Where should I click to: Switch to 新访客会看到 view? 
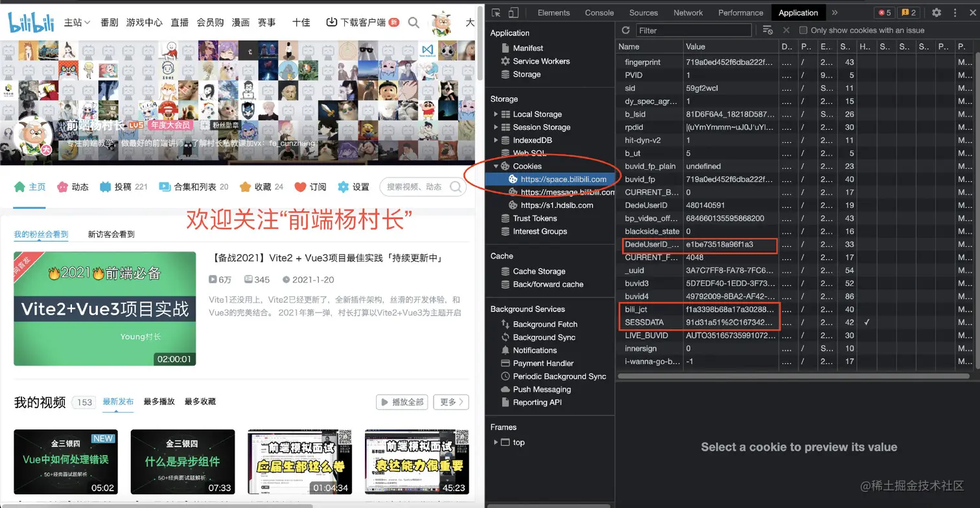coord(111,234)
